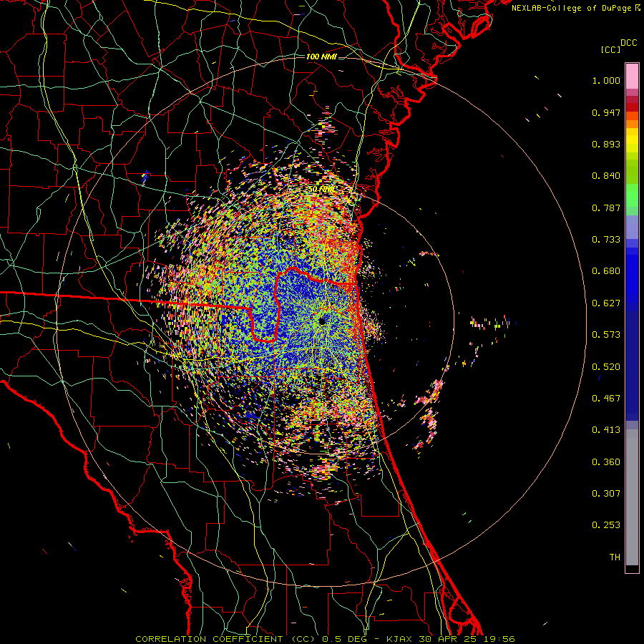This screenshot has width=644, height=644.
Task: Click the 0.893 legend value
Action: pos(606,144)
